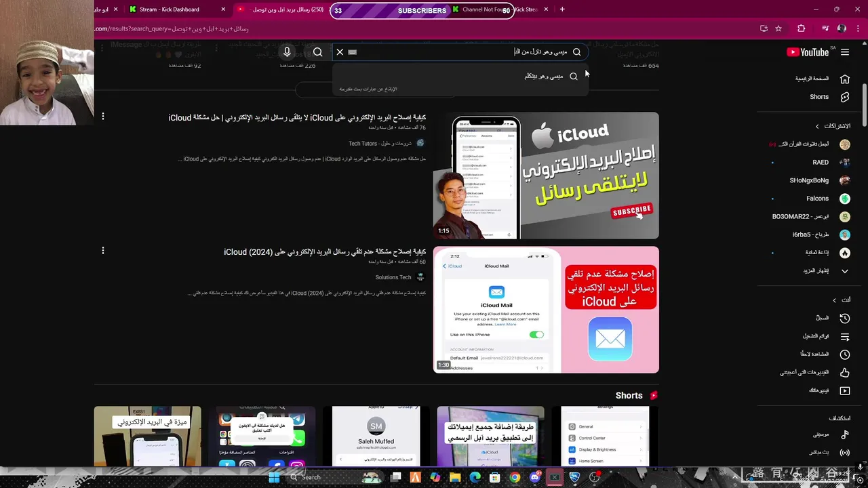Open BO3OMAR22 subscription channel
The width and height of the screenshot is (868, 488).
811,216
